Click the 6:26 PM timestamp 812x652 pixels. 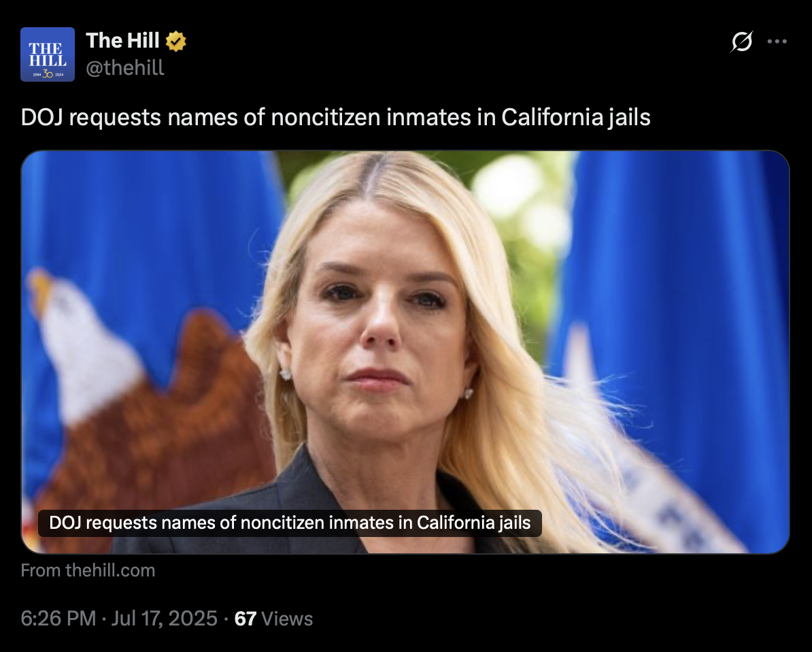click(x=58, y=619)
